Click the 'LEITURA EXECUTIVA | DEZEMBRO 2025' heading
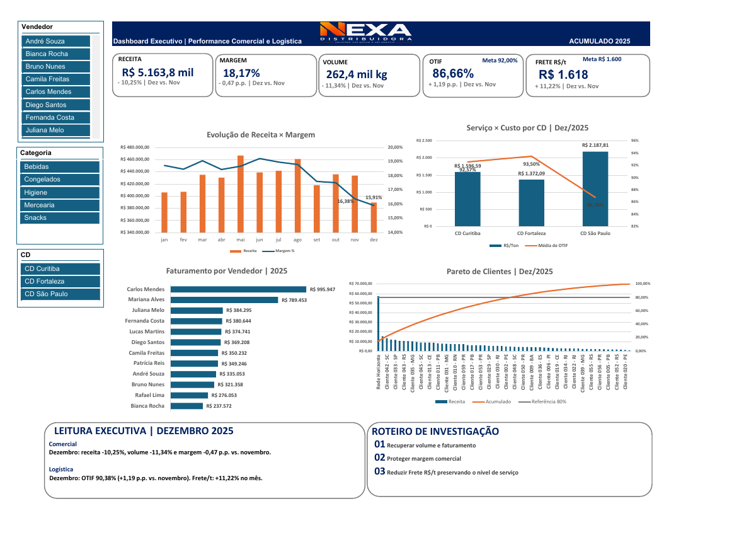The height and width of the screenshot is (535, 756). [x=144, y=431]
